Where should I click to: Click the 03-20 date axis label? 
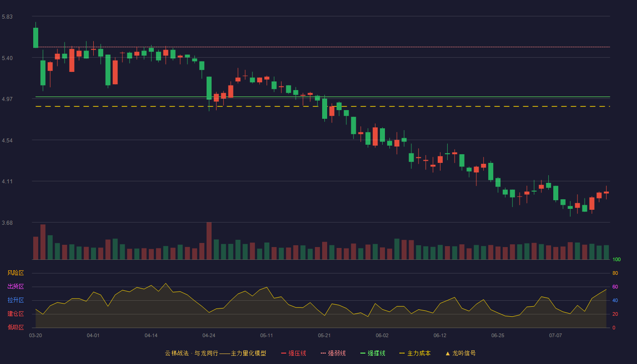[x=35, y=335]
